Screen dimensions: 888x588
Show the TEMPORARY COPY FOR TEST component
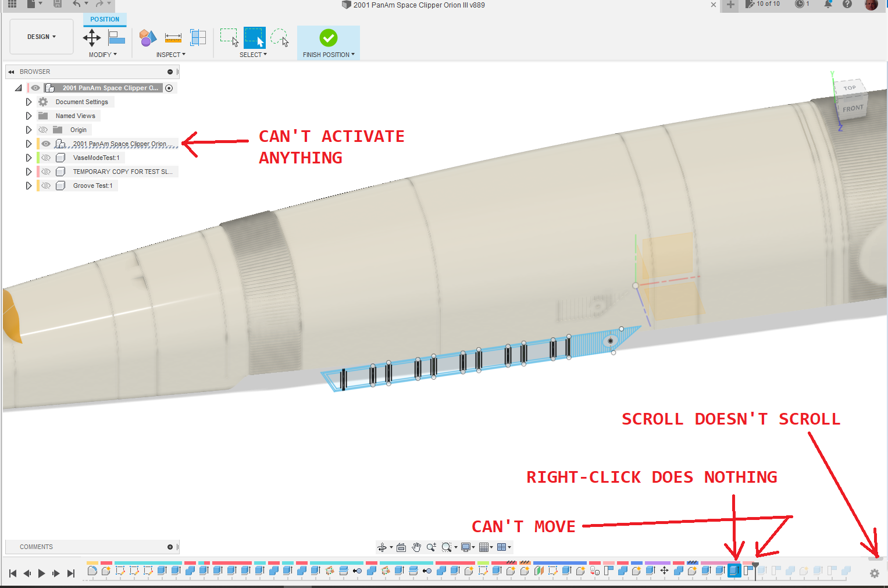click(x=46, y=172)
